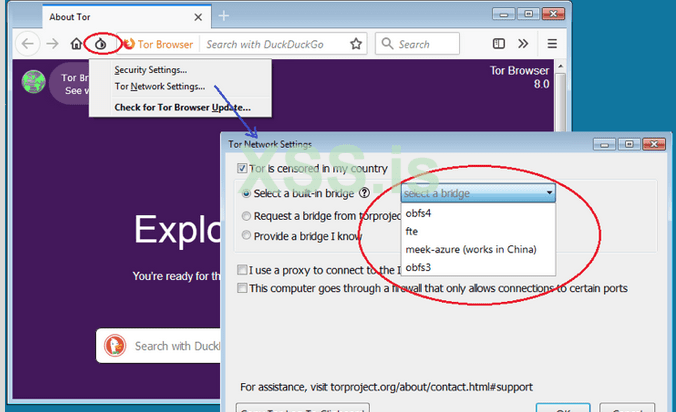The height and width of the screenshot is (412, 676).
Task: Click the torproject.org support assistance text
Action: tap(386, 387)
